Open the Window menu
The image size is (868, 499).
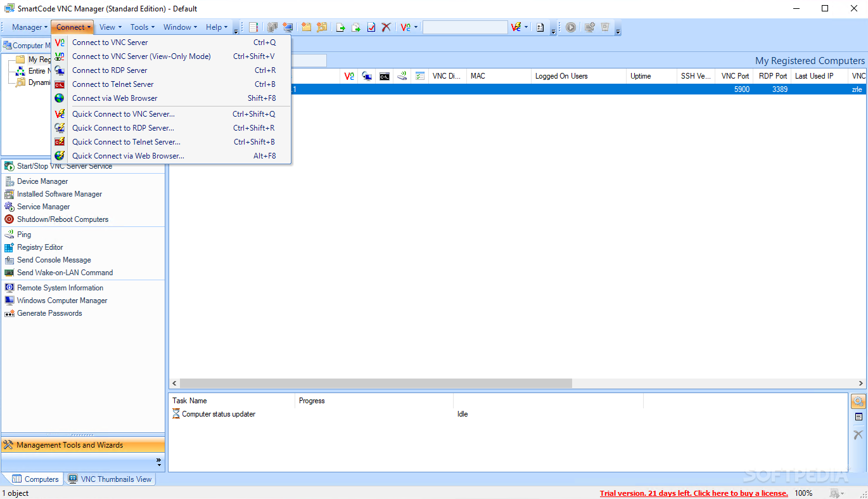pos(180,27)
